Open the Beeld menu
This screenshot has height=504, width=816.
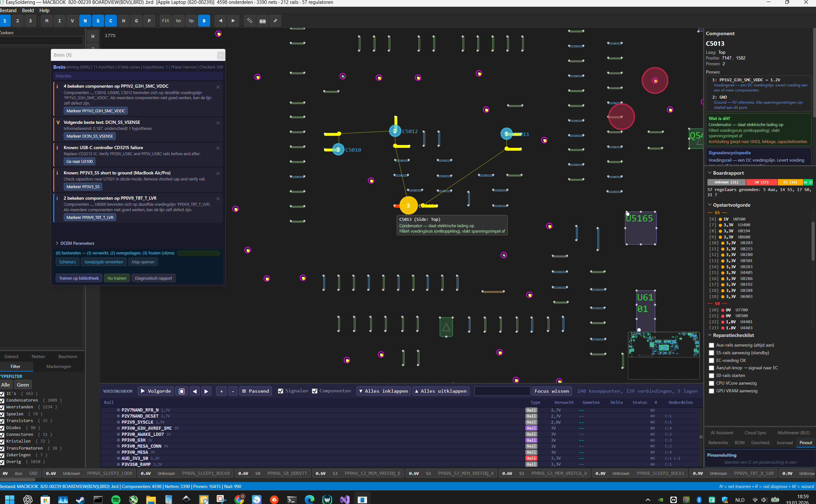pos(28,10)
